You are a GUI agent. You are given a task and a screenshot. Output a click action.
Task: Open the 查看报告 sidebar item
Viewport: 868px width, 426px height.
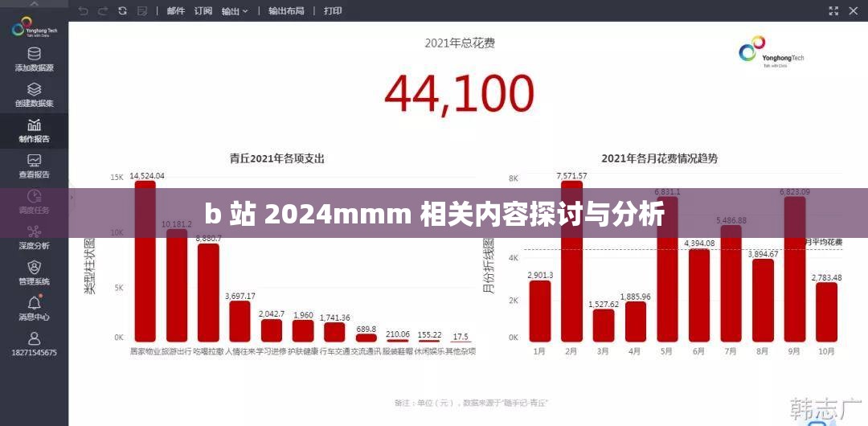[34, 166]
